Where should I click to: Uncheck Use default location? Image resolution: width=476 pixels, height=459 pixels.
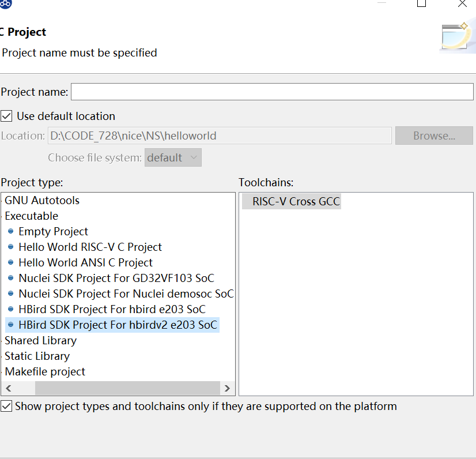tap(6, 116)
